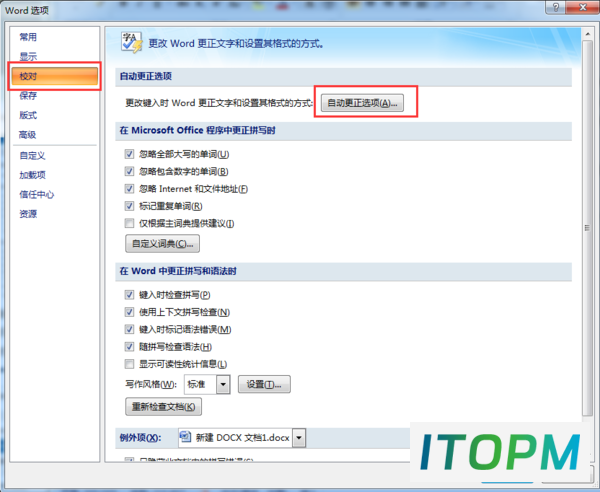Toggle 键入时标记语法错误 checkbox
Screen dimensions: 600x492
click(x=129, y=329)
